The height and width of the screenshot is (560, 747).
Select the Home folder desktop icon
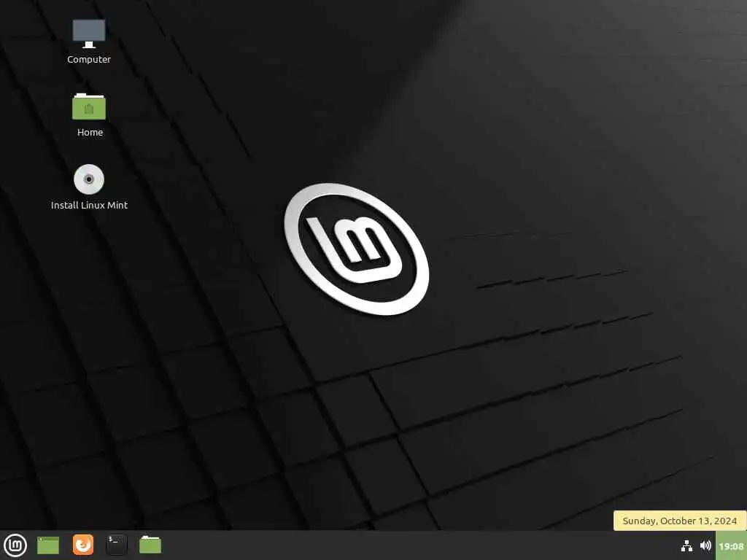88,106
